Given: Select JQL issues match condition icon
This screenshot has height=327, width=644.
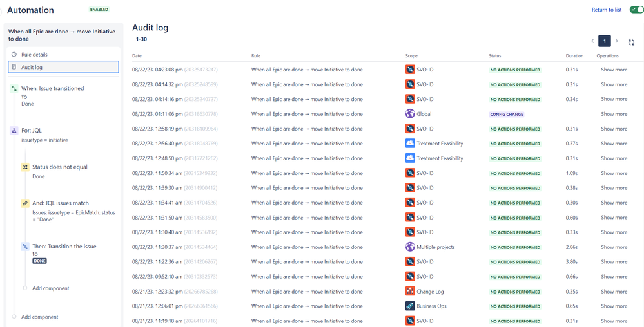Looking at the screenshot, I should click(24, 203).
